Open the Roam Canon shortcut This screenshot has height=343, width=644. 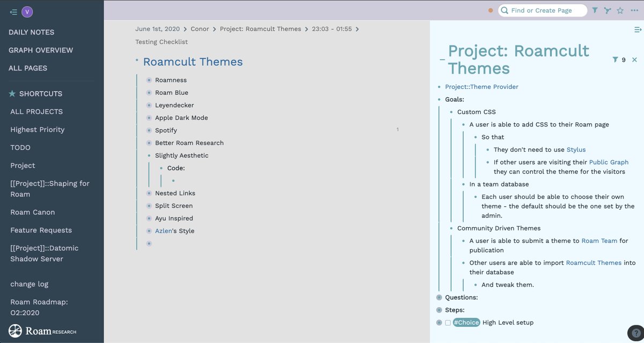(33, 212)
